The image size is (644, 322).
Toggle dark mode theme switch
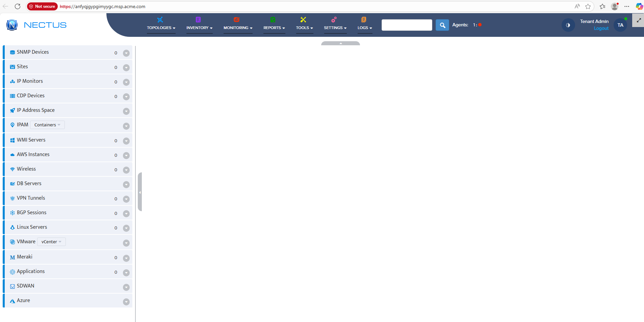(568, 25)
